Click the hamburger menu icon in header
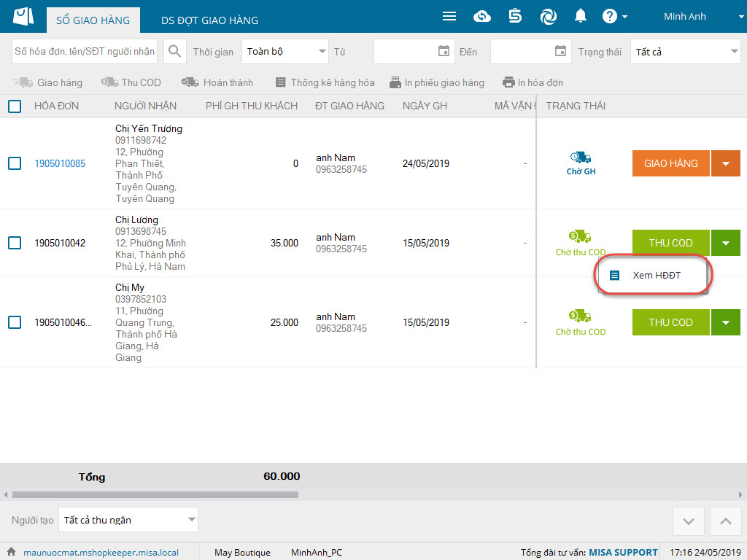747x560 pixels. [x=449, y=16]
